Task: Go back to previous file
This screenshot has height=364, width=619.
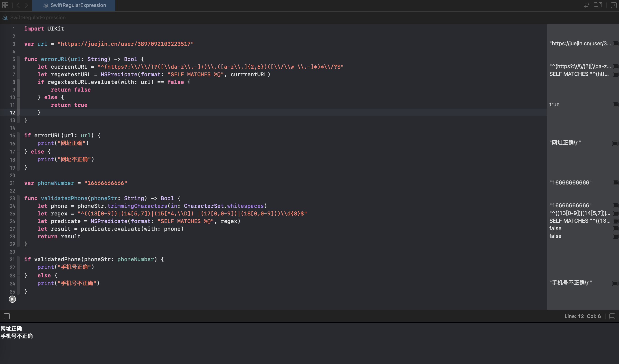Action: 18,5
